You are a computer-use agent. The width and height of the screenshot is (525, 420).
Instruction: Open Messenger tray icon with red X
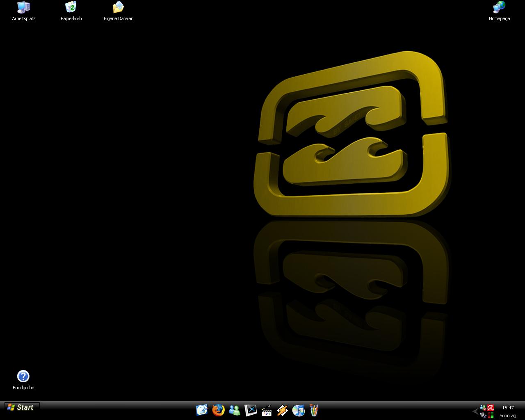[x=483, y=408]
